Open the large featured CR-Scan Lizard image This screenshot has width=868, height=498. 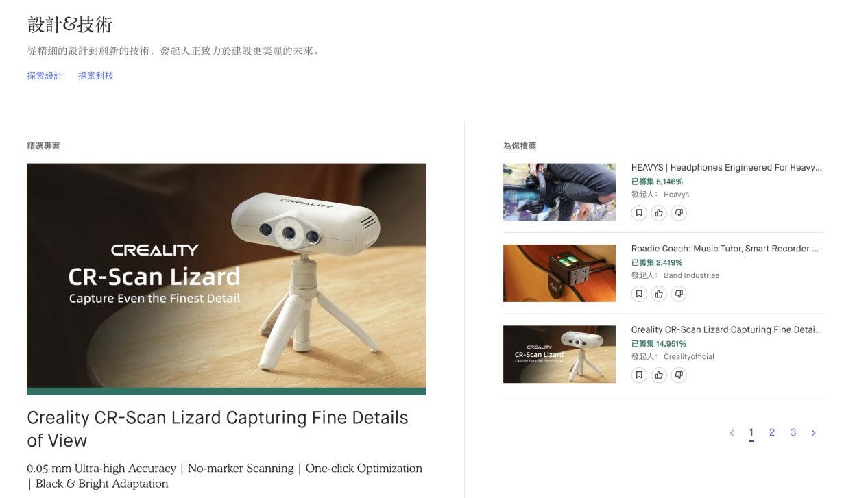[226, 279]
